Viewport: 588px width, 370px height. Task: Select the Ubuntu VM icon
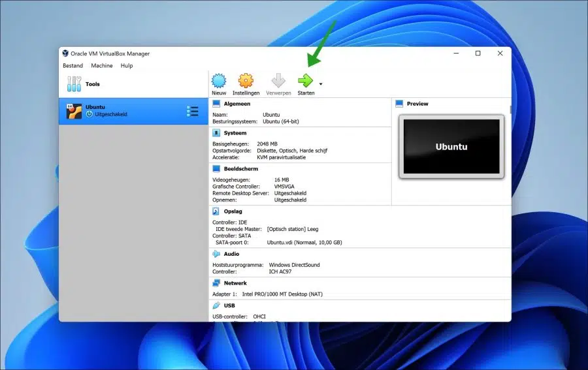coord(74,111)
